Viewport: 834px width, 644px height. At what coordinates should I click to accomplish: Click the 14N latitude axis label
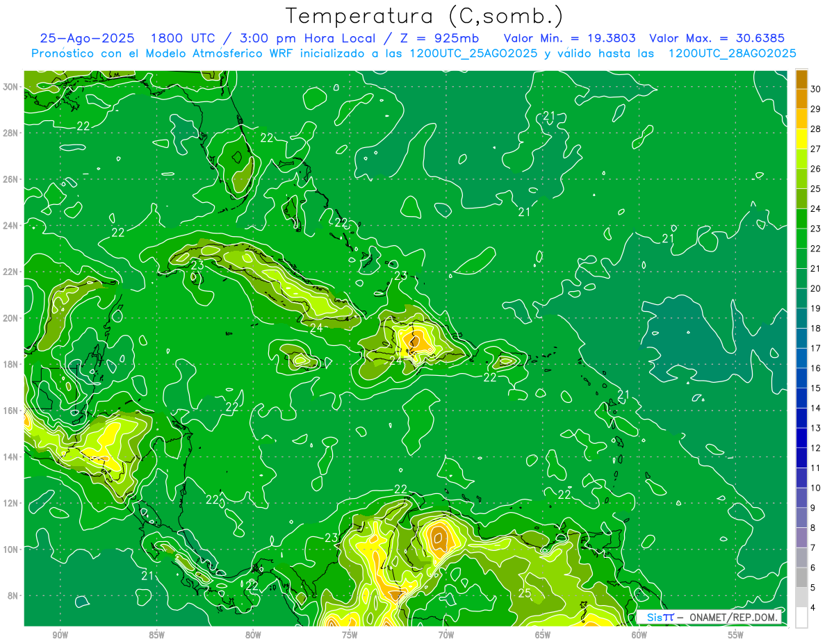pyautogui.click(x=10, y=456)
